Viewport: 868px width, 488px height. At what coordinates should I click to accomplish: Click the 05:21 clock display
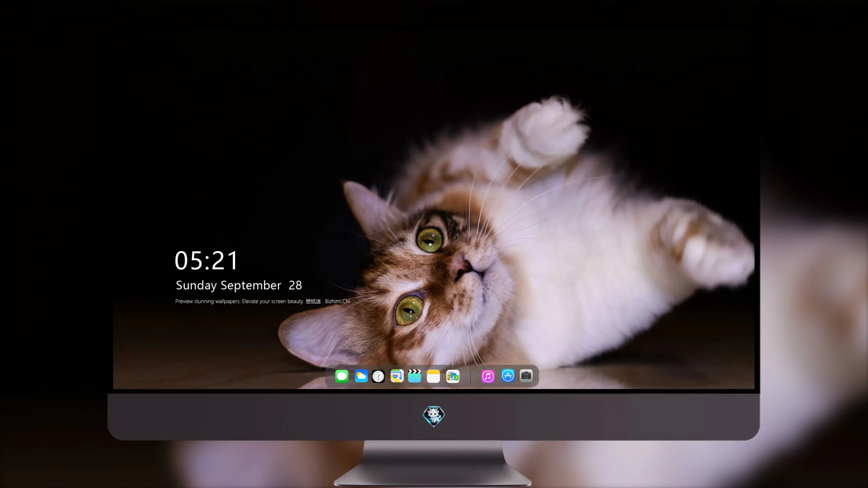click(x=206, y=260)
